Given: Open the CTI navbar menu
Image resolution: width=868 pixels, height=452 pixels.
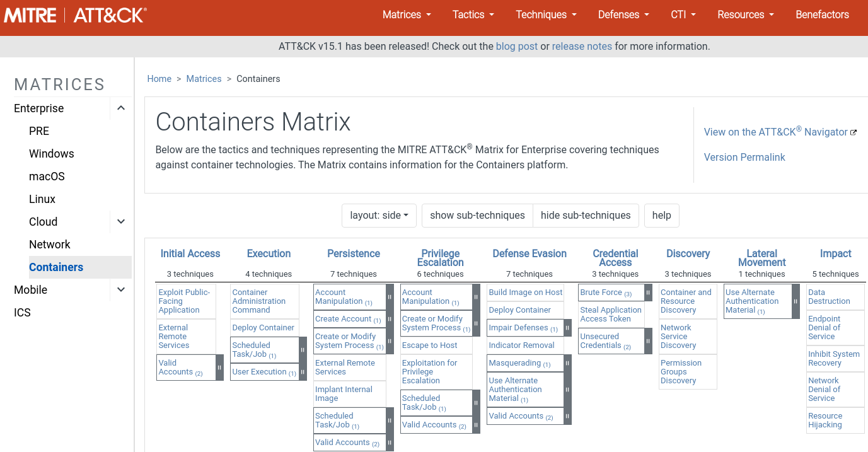Looking at the screenshot, I should [683, 14].
